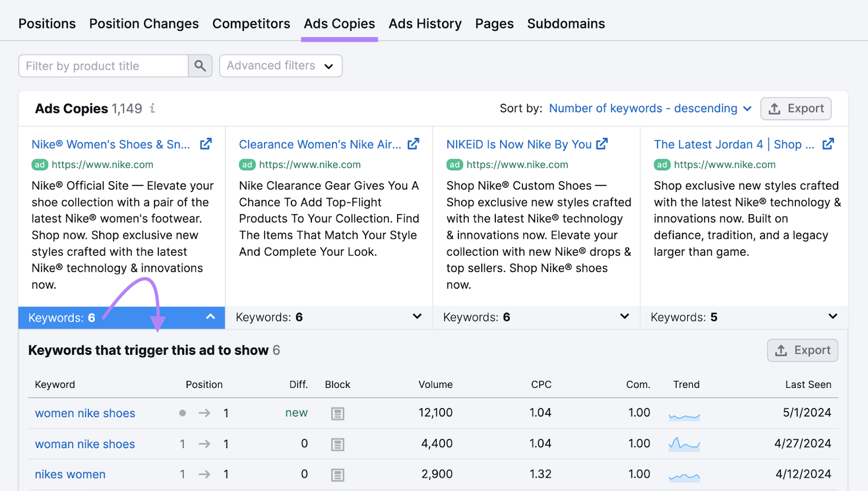This screenshot has height=491, width=868.
Task: Open external link for NIKEiD Is Now ad
Action: coord(602,144)
